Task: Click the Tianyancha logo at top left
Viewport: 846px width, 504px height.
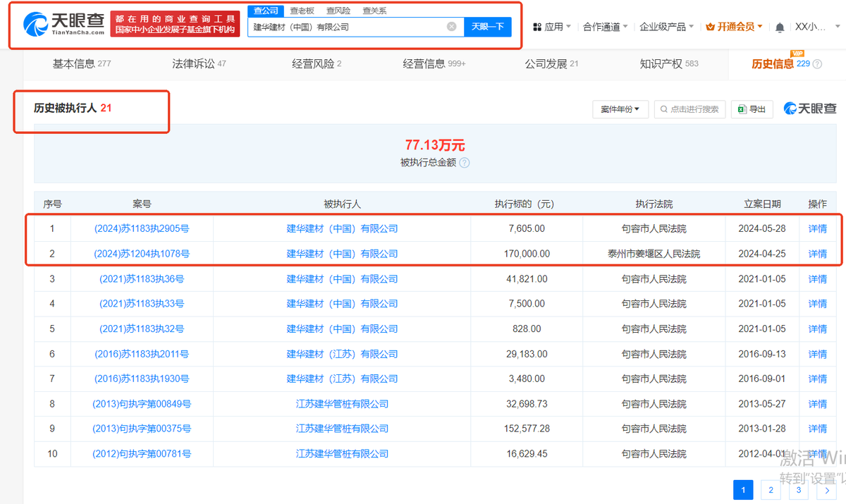Action: (53, 21)
